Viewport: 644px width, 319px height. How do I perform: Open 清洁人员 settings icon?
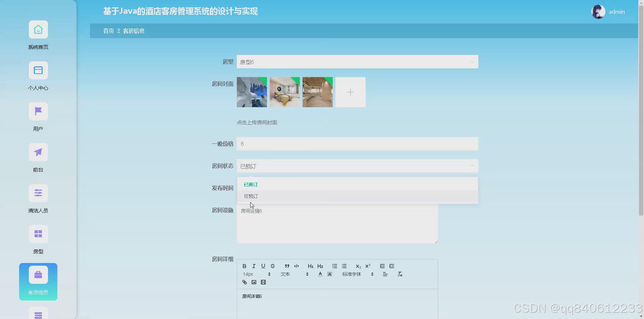pyautogui.click(x=38, y=193)
